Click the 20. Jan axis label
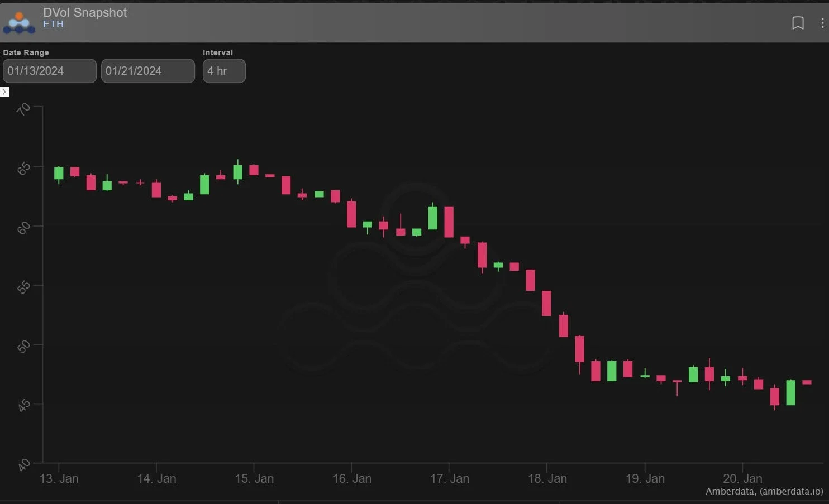The image size is (829, 504). pyautogui.click(x=742, y=478)
